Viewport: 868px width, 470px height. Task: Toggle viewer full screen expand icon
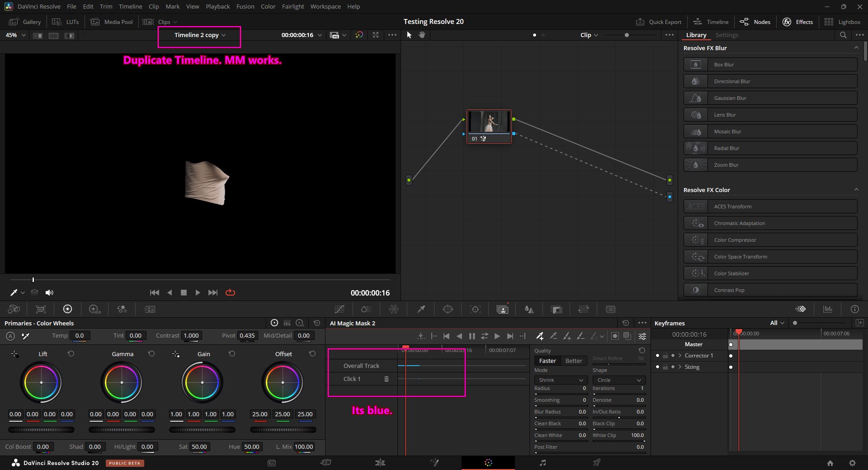tap(376, 35)
